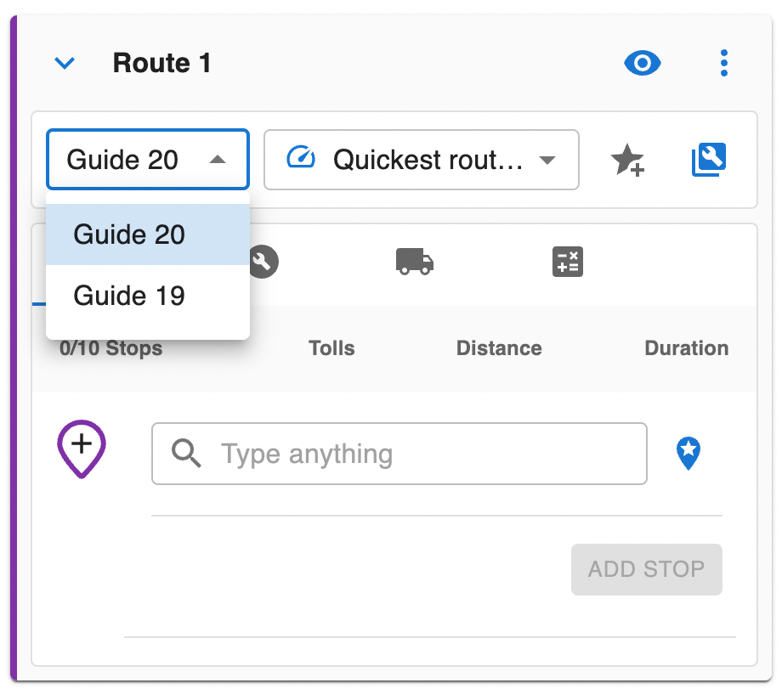782x700 pixels.
Task: Switch to the wrench settings tab
Action: [x=263, y=262]
